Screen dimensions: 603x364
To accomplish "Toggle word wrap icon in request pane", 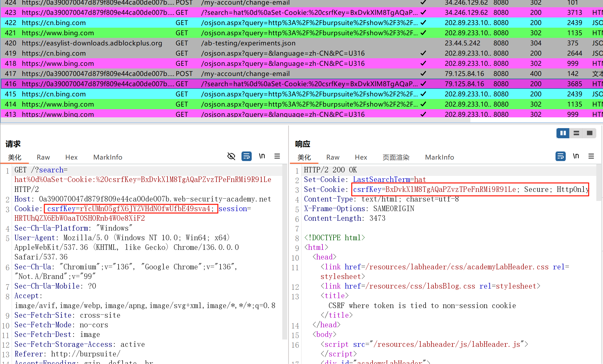I will [x=246, y=156].
